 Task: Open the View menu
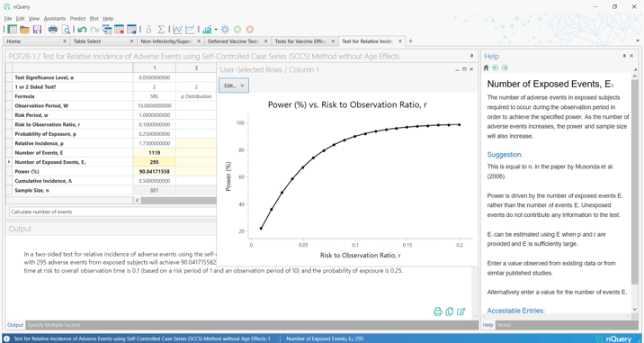(34, 19)
